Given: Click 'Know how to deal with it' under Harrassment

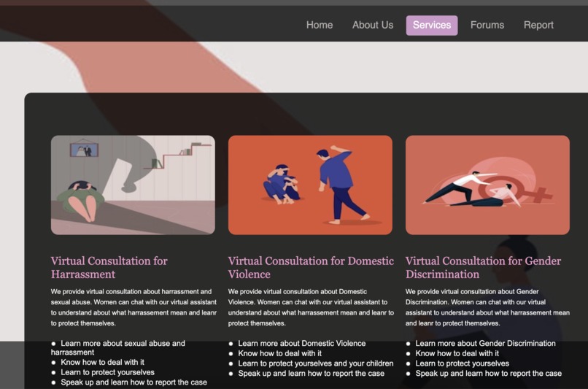Looking at the screenshot, I should (102, 363).
